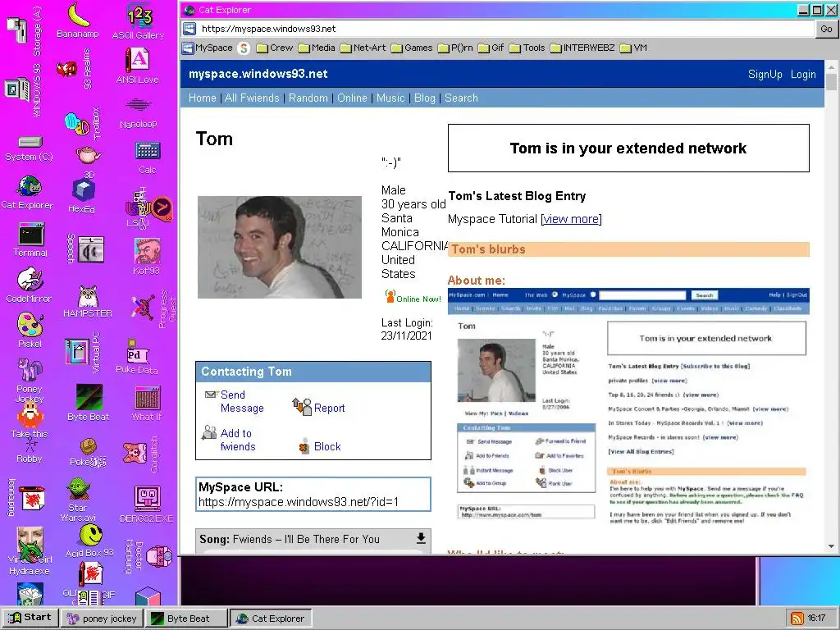840x630 pixels.
Task: Click the S bookmark icon
Action: coord(244,48)
